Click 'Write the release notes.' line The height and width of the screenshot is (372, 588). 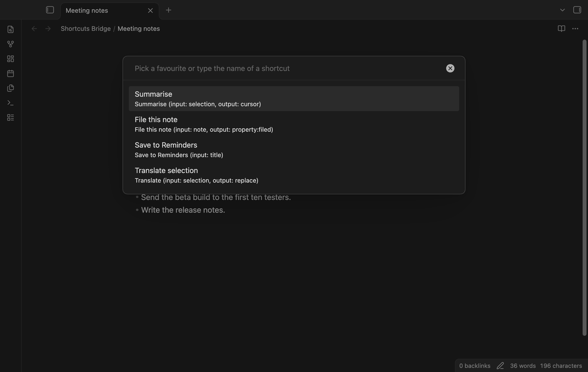183,210
